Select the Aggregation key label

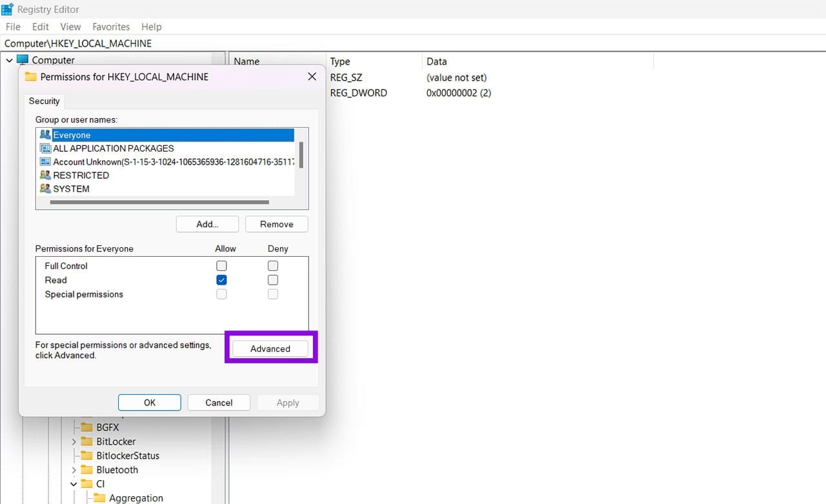tap(136, 498)
